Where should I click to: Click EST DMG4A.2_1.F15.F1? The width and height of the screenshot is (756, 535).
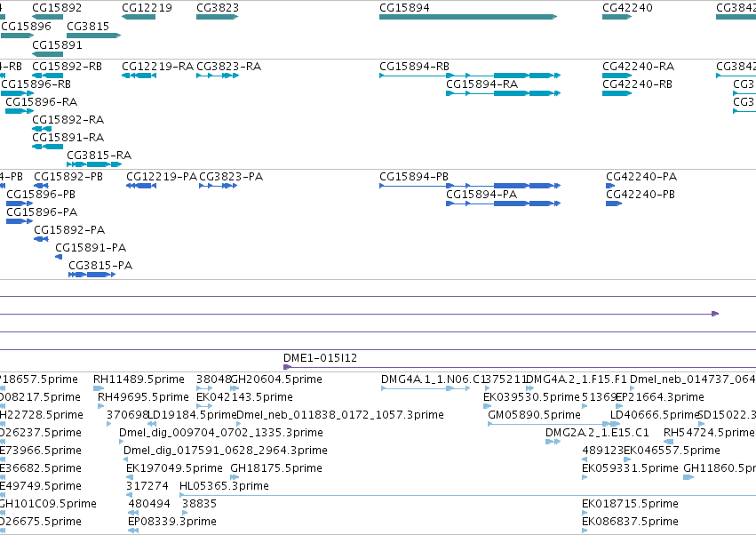point(577,379)
